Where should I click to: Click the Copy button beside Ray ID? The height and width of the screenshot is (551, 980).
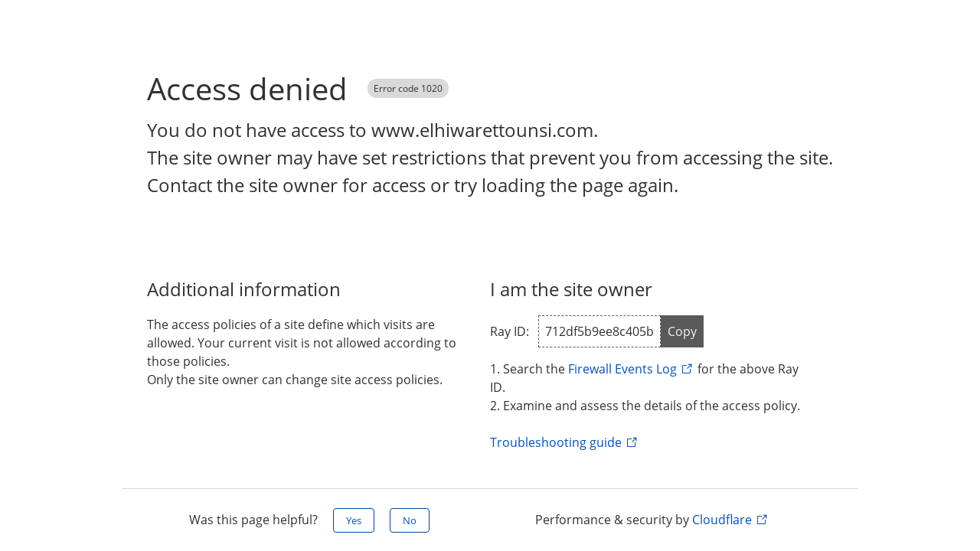tap(681, 331)
